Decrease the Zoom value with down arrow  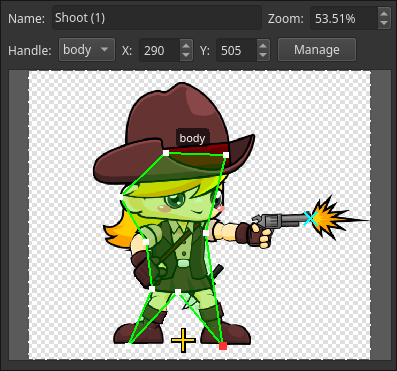click(384, 23)
